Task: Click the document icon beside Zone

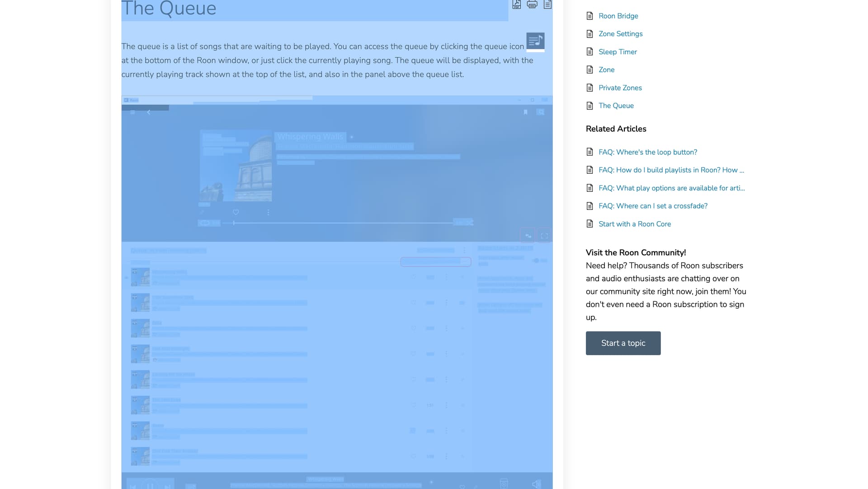Action: [590, 70]
